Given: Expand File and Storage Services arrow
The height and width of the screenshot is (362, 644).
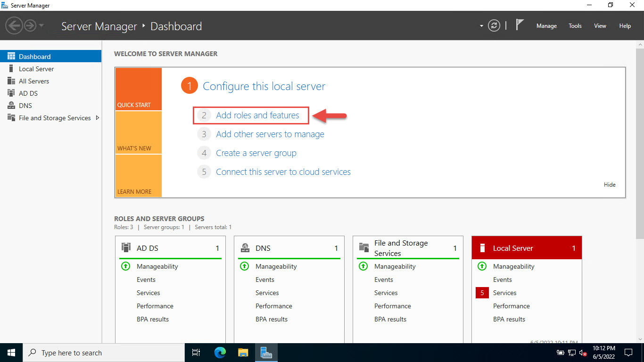Looking at the screenshot, I should pos(98,118).
